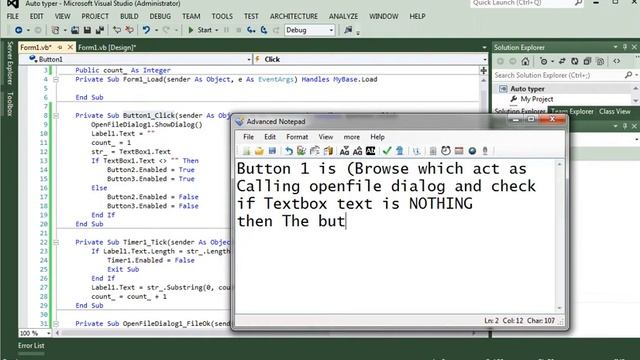Select the My Project tree item
Viewport: 640px width, 360px height.
(537, 99)
